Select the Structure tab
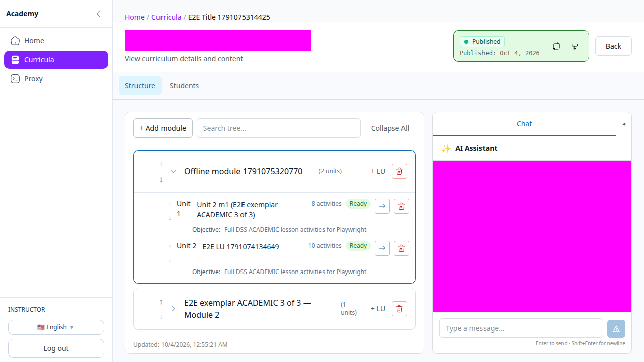This screenshot has width=644, height=362. (x=140, y=86)
